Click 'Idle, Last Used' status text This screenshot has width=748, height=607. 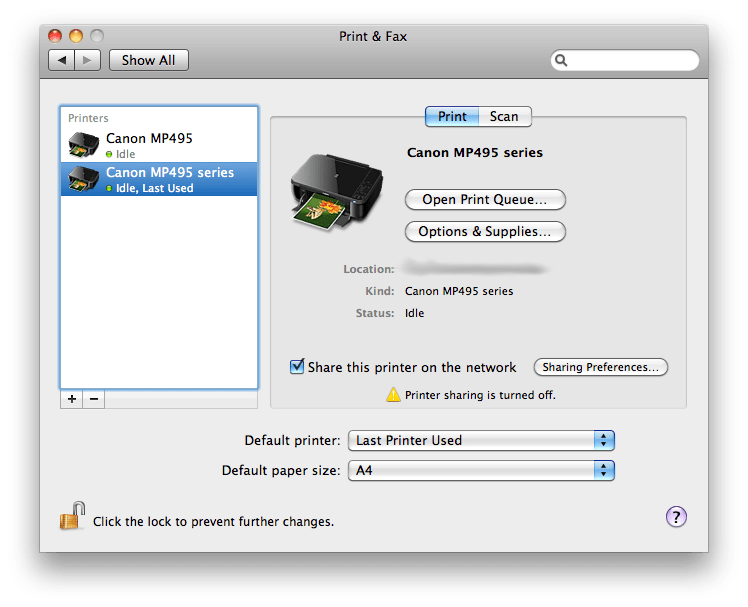pyautogui.click(x=155, y=188)
